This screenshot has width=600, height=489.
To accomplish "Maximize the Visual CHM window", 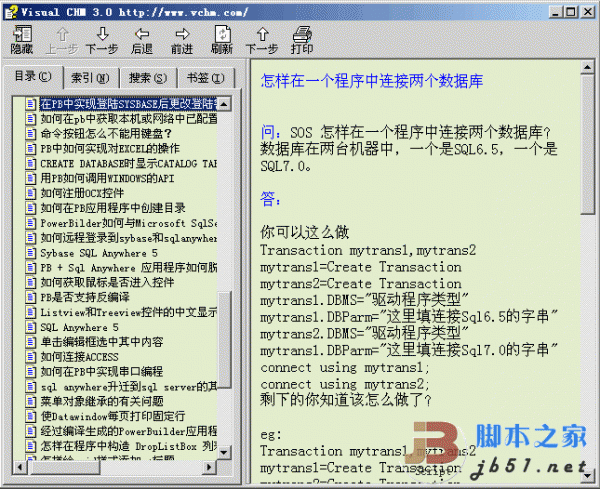I will 571,12.
